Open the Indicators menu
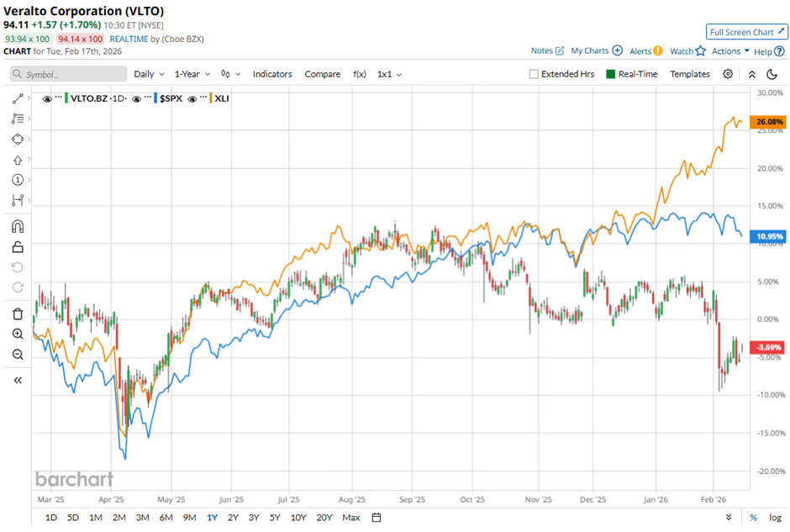 [x=272, y=74]
